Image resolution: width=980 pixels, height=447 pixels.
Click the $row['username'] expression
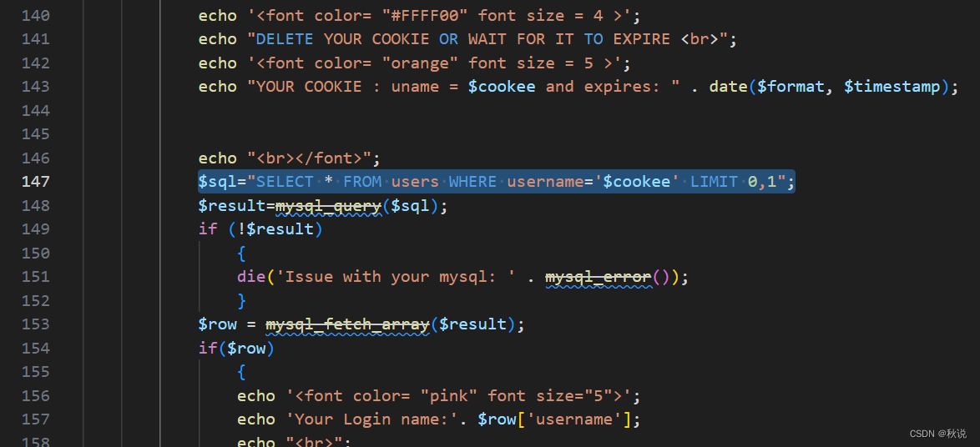tap(553, 419)
